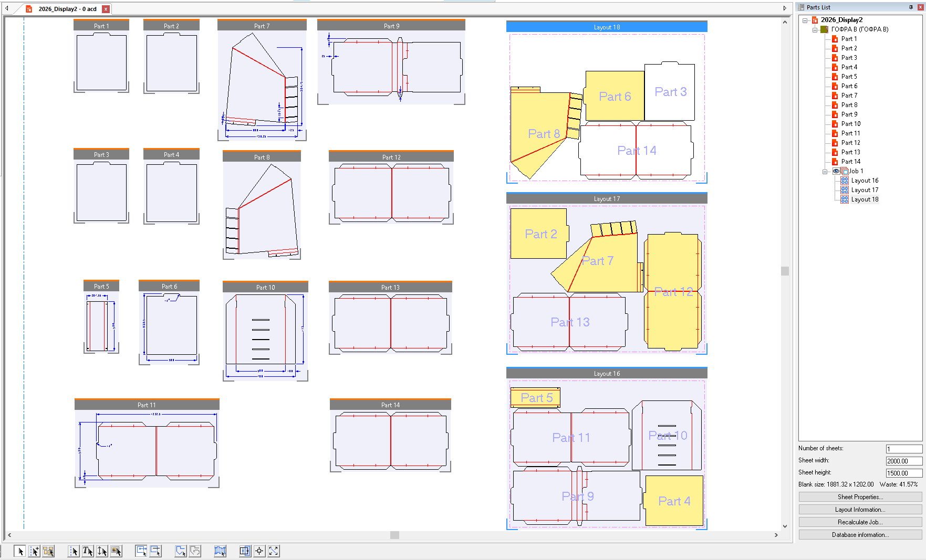Select Layout 17 in the parts tree
This screenshot has height=560, width=926.
(x=864, y=190)
